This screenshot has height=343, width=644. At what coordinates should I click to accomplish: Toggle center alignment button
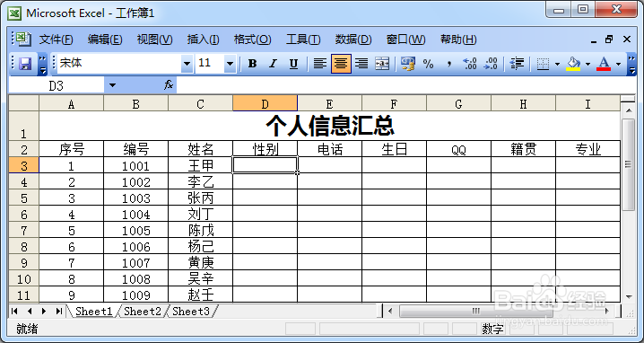point(341,64)
